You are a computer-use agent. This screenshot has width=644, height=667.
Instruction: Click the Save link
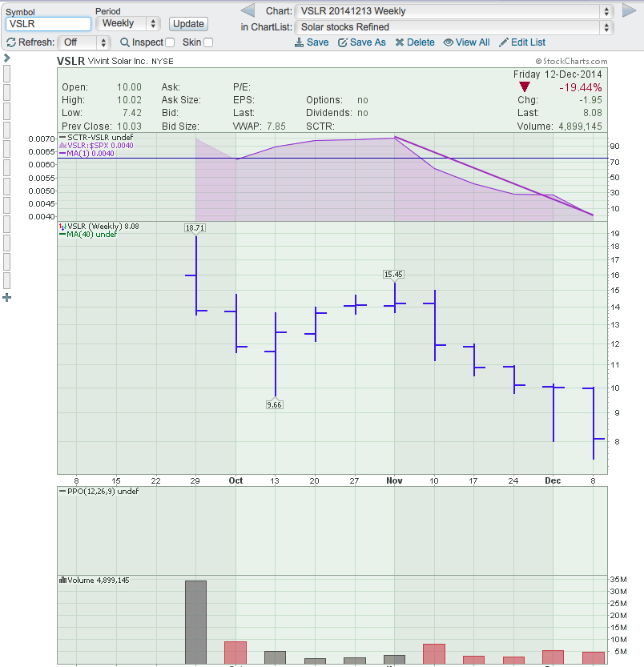click(317, 42)
